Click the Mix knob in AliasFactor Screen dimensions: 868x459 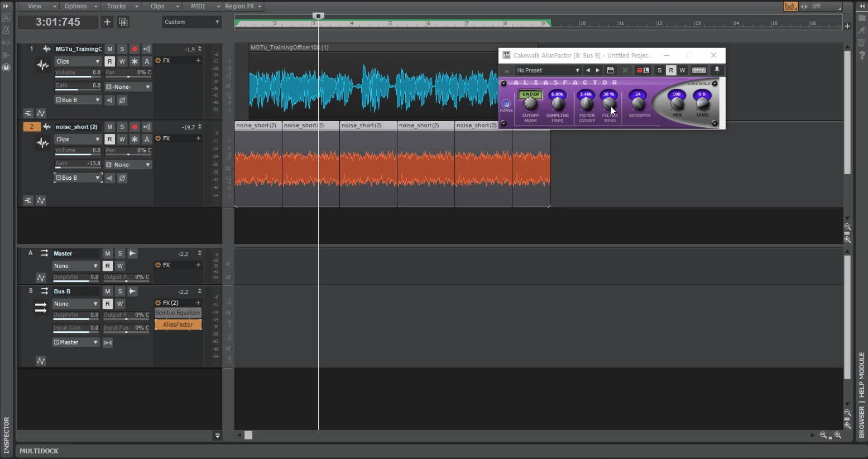click(677, 103)
